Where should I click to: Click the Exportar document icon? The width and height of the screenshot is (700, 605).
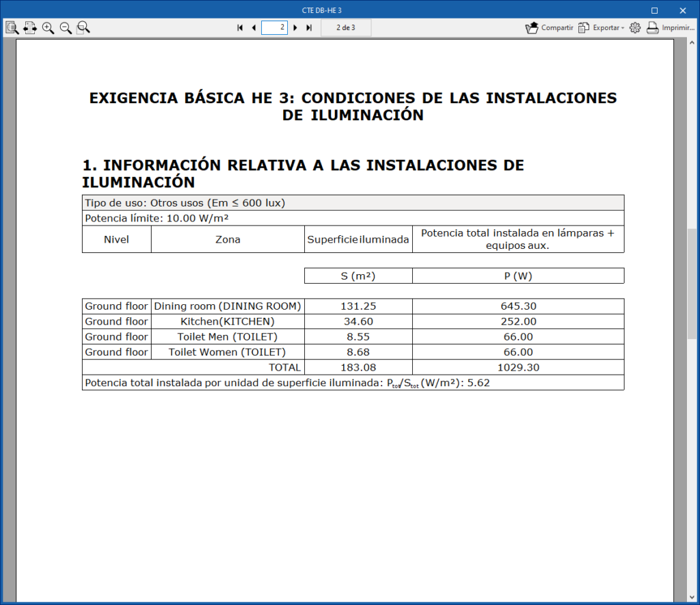pyautogui.click(x=584, y=27)
